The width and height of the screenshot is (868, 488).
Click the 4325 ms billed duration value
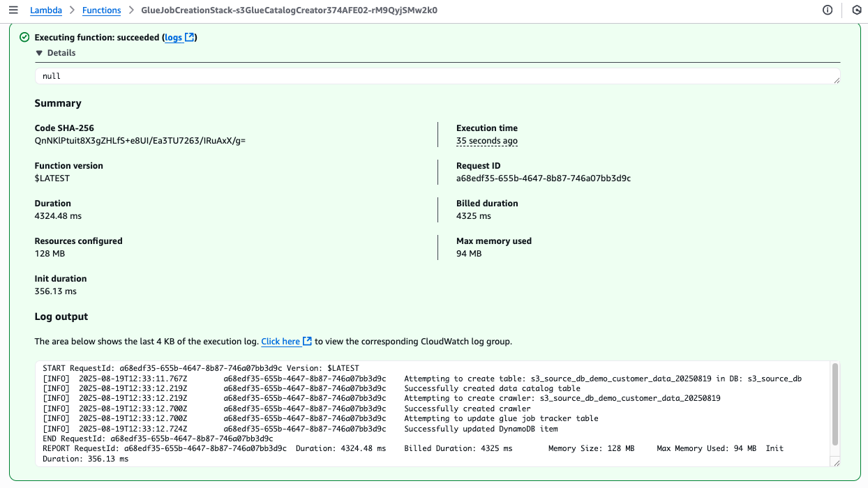[x=474, y=216]
